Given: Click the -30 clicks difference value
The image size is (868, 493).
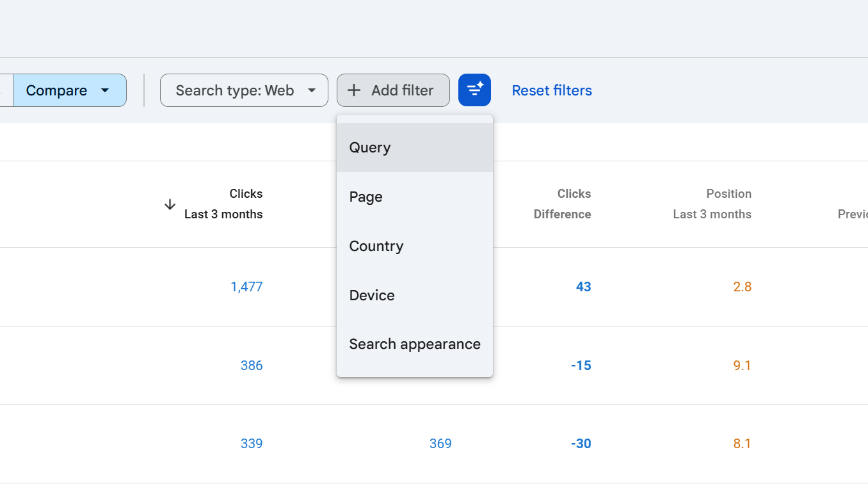Looking at the screenshot, I should tap(581, 444).
